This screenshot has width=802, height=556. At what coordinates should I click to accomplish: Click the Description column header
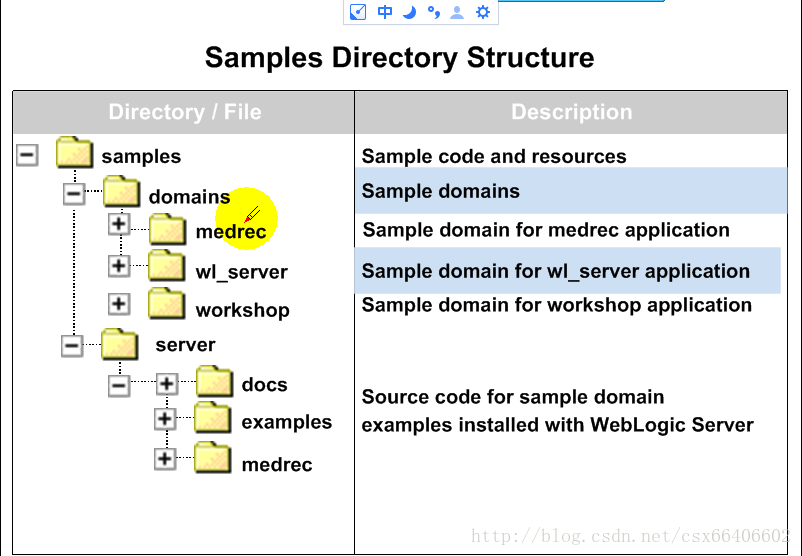coord(571,113)
